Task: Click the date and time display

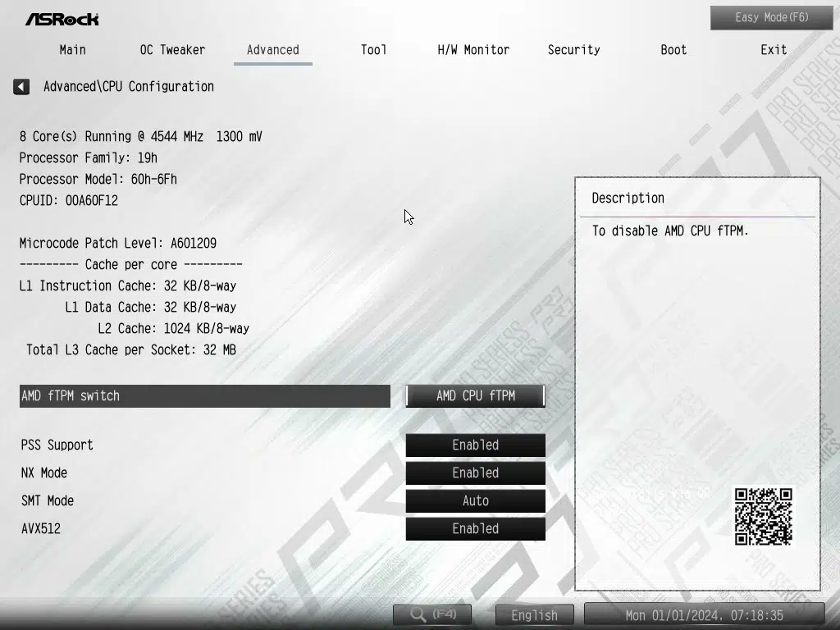Action: point(704,614)
